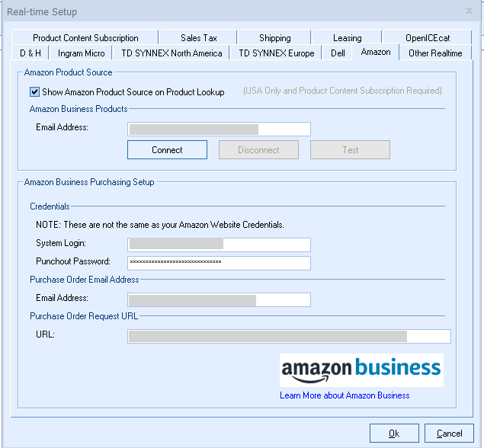Switch to the Sales Tax tab
Image resolution: width=484 pixels, height=448 pixels.
[x=199, y=38]
